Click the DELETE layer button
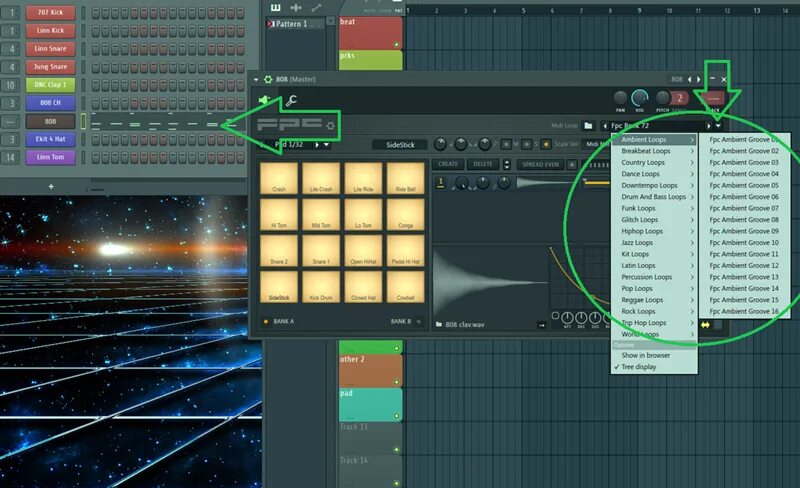The image size is (800, 488). tap(483, 164)
